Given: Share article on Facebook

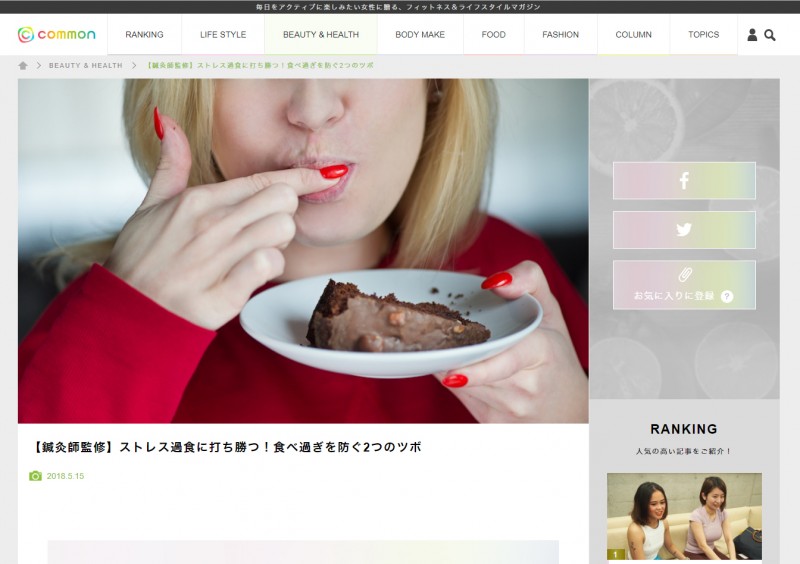Looking at the screenshot, I should pyautogui.click(x=684, y=181).
